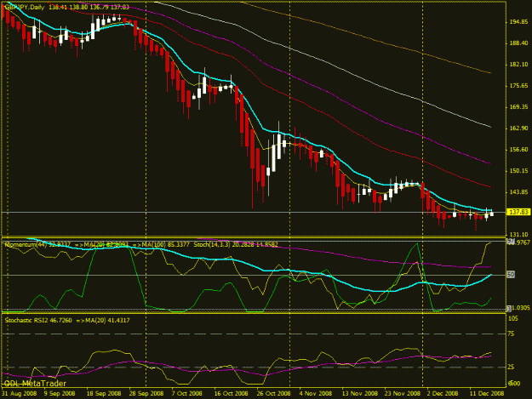Click the =>MA(20) 41.4317 label
Screen dimensions: 532x399
(103, 321)
